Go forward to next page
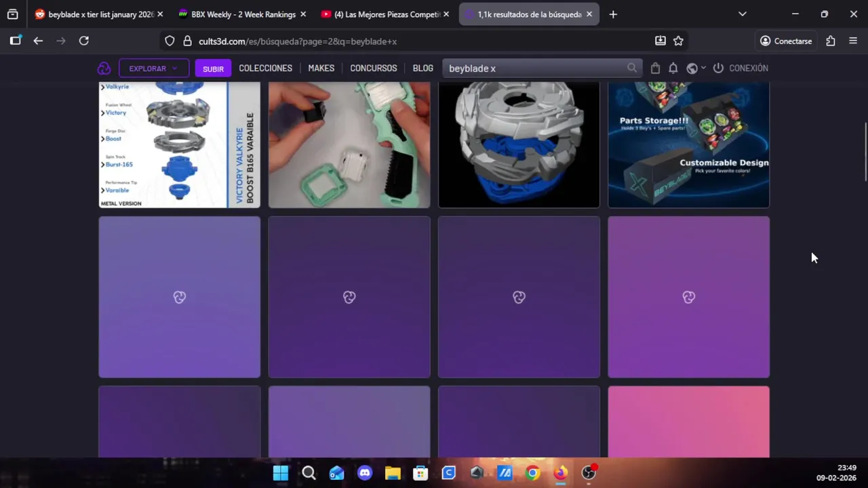Screen dimensions: 868x488 click(61, 41)
